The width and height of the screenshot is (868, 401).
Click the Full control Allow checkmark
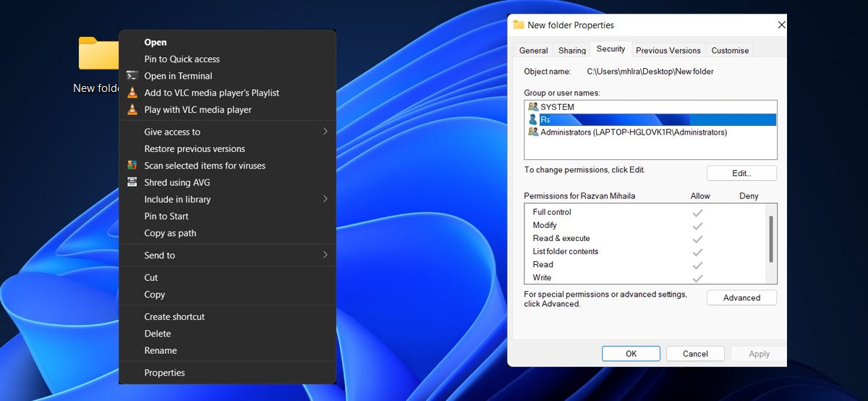click(697, 213)
